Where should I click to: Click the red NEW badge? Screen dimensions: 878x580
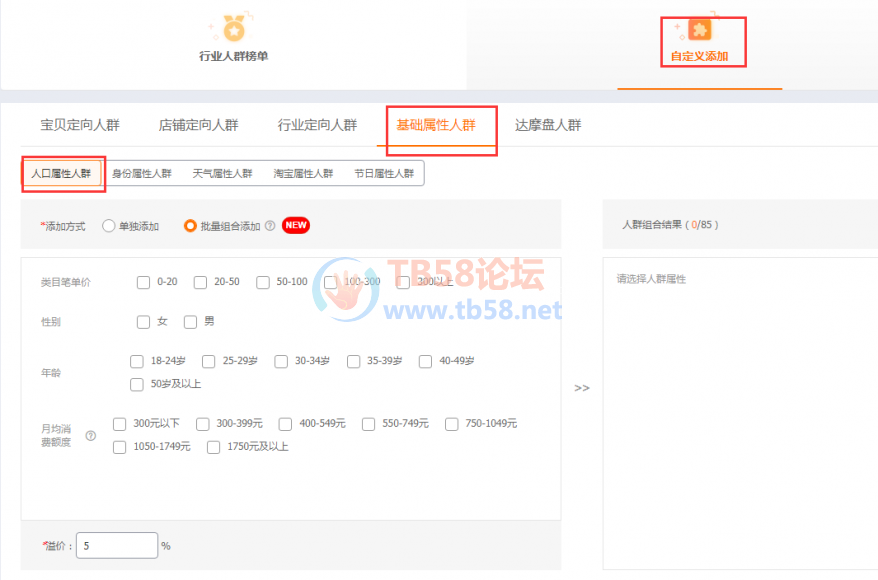pyautogui.click(x=296, y=226)
